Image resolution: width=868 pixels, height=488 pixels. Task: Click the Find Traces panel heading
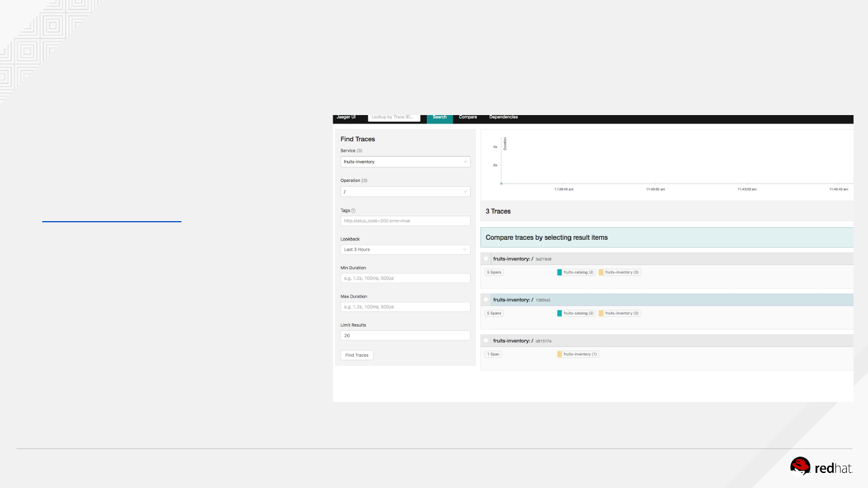coord(357,139)
